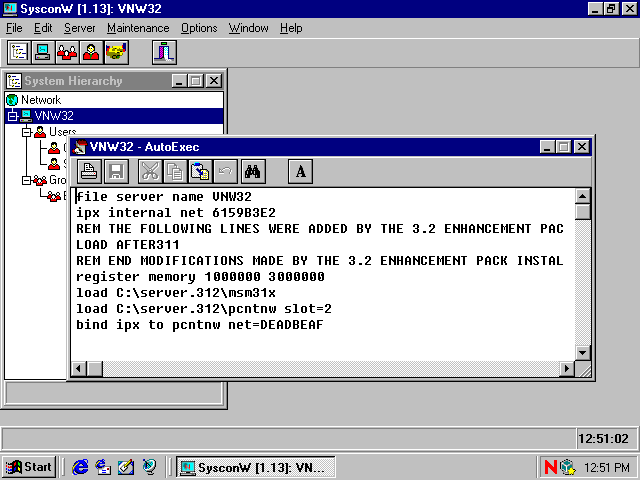Viewport: 640px width, 480px height.
Task: Open the user groups toolbar icon
Action: pos(67,52)
